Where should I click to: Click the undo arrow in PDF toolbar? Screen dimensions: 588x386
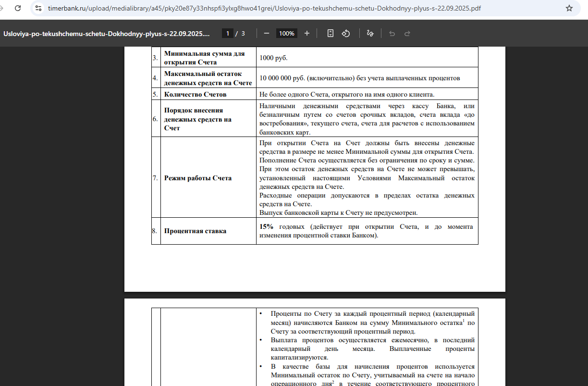click(x=392, y=33)
